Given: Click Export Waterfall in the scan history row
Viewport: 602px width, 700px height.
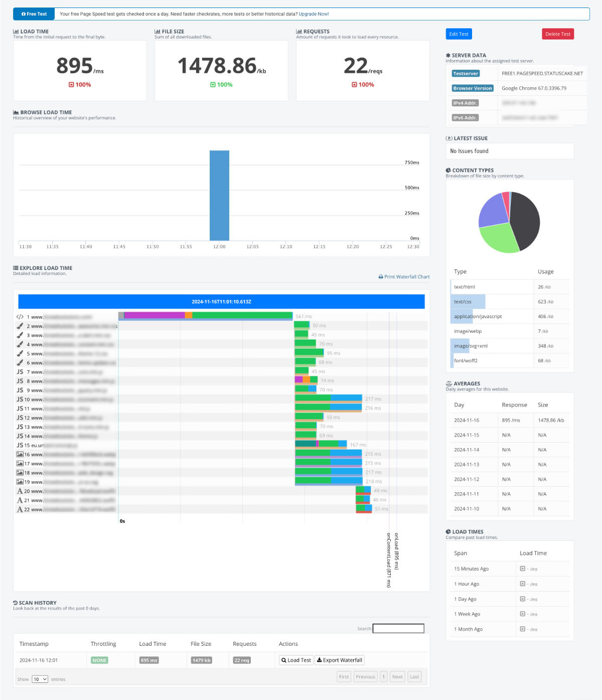Looking at the screenshot, I should point(340,660).
